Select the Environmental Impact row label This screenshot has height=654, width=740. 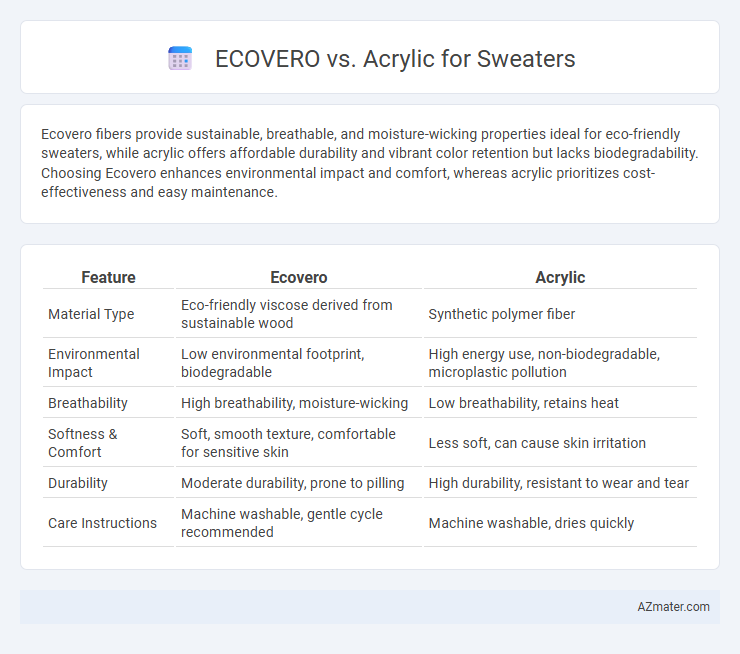click(x=94, y=363)
